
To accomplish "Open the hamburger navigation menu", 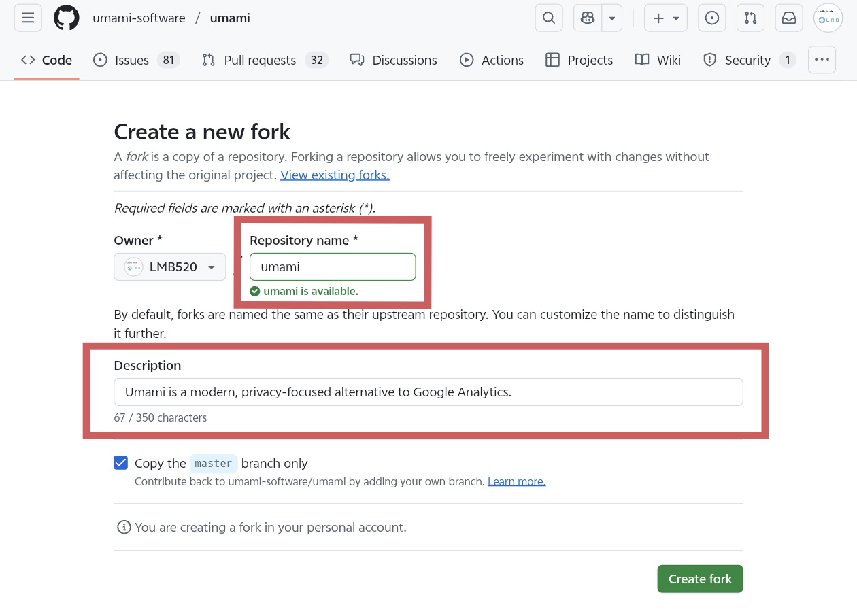I will pyautogui.click(x=28, y=18).
